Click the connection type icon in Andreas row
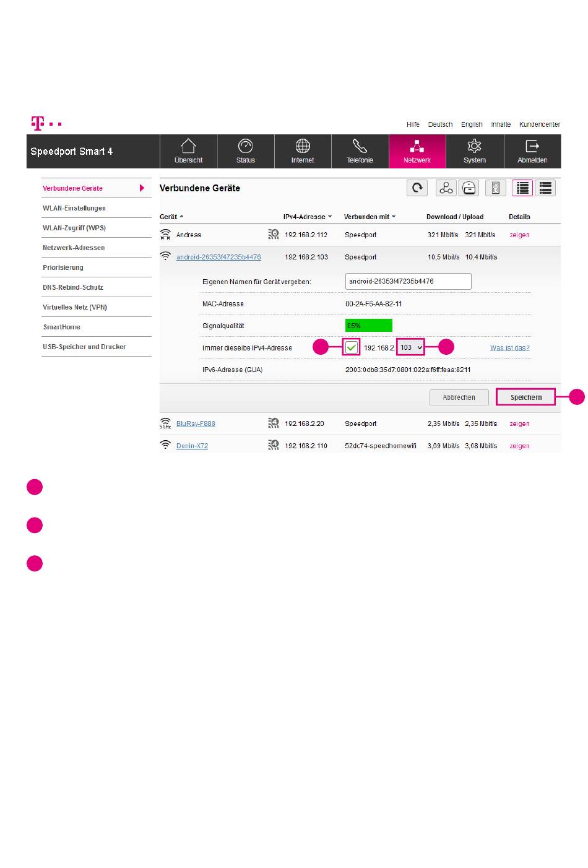588x868 pixels. coord(274,235)
